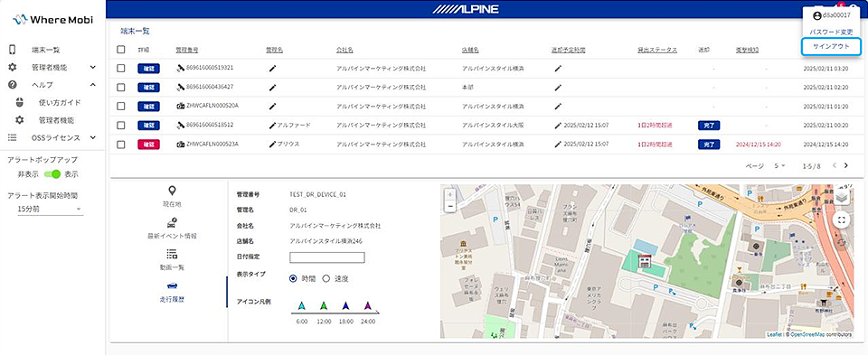868x355 pixels.
Task: Click 確認 button for ZHWCAFLN000520A
Action: coord(149,107)
